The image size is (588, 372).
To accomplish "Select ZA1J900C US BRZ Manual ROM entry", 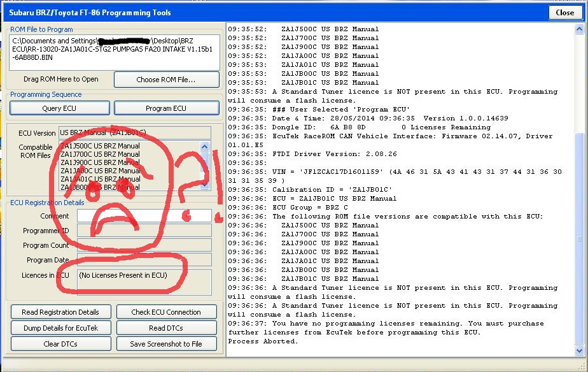I will tap(100, 162).
